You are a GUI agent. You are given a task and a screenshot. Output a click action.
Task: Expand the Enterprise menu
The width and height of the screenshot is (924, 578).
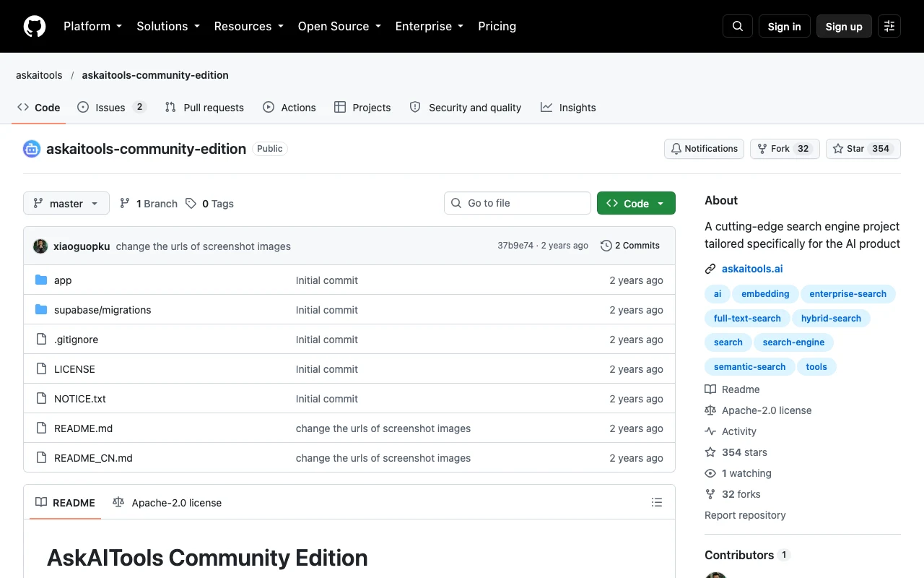[430, 26]
